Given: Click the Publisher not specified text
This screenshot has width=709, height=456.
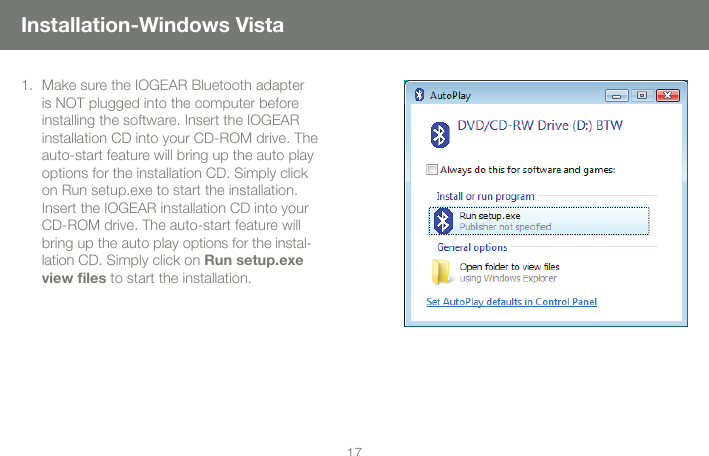Looking at the screenshot, I should [505, 227].
